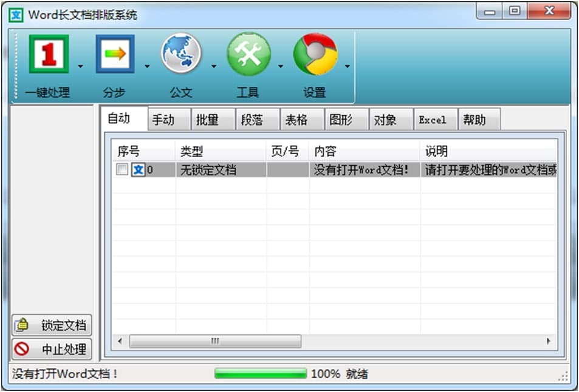The height and width of the screenshot is (392, 579).
Task: Click the green 100% progress bar
Action: pos(261,373)
